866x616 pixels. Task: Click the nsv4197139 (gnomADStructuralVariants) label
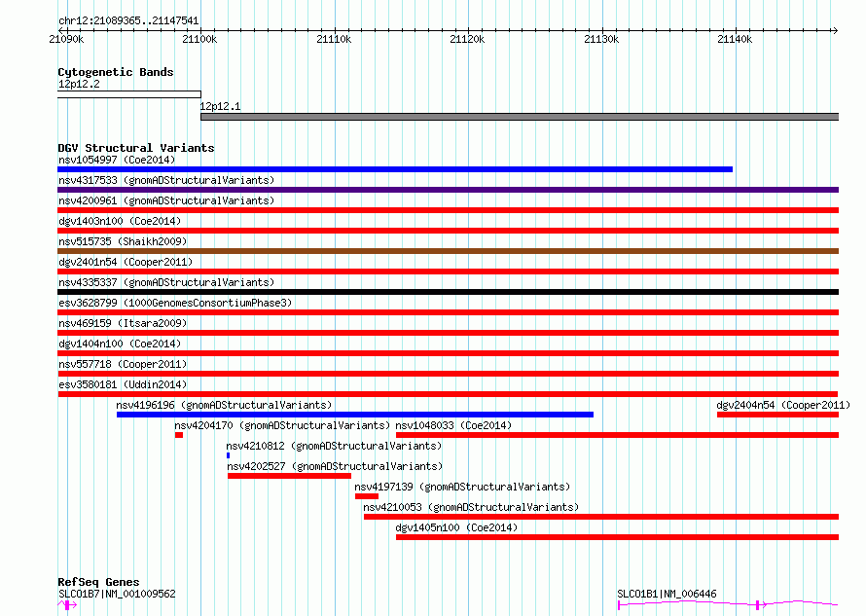click(x=462, y=487)
